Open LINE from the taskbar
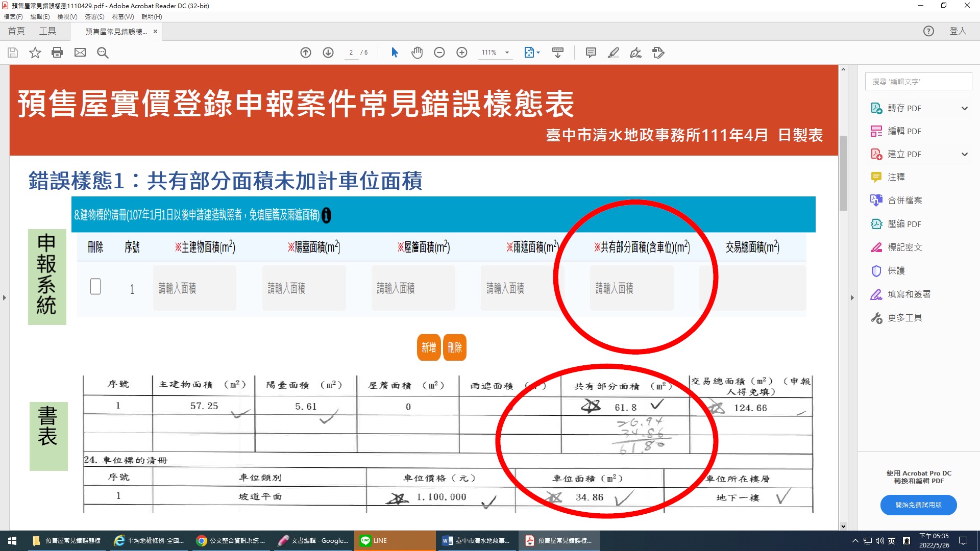The image size is (980, 551). click(x=380, y=540)
